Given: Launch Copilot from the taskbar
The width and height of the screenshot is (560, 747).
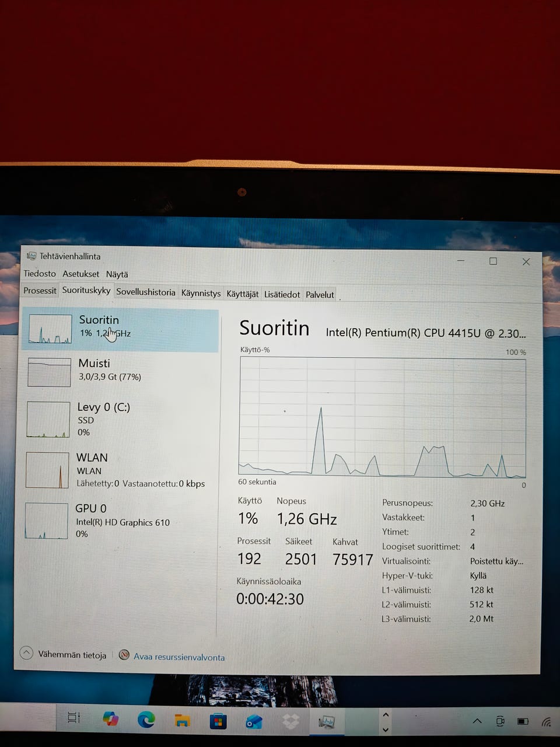Looking at the screenshot, I should pyautogui.click(x=110, y=718).
